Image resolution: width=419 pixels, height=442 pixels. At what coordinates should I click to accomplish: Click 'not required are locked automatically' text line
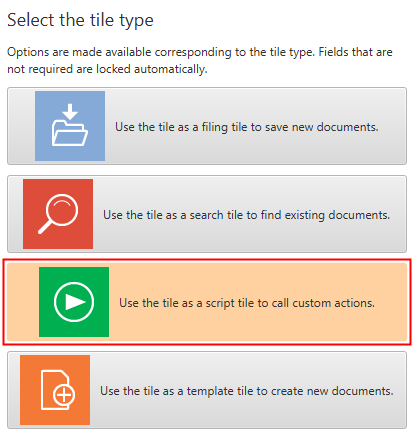pos(107,69)
